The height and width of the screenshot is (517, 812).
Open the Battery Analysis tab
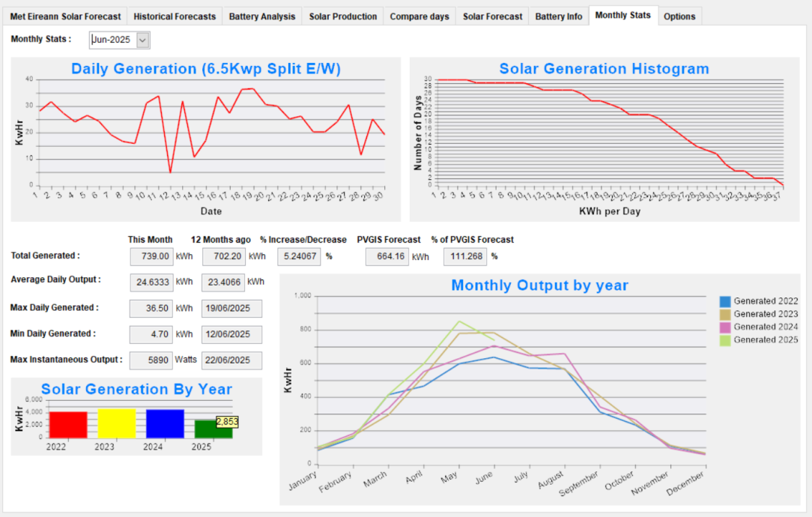click(262, 16)
